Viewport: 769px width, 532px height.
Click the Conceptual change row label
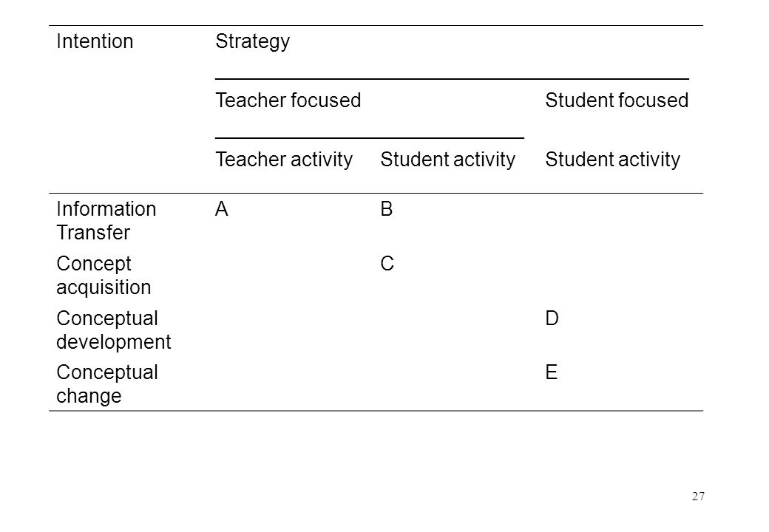click(107, 384)
